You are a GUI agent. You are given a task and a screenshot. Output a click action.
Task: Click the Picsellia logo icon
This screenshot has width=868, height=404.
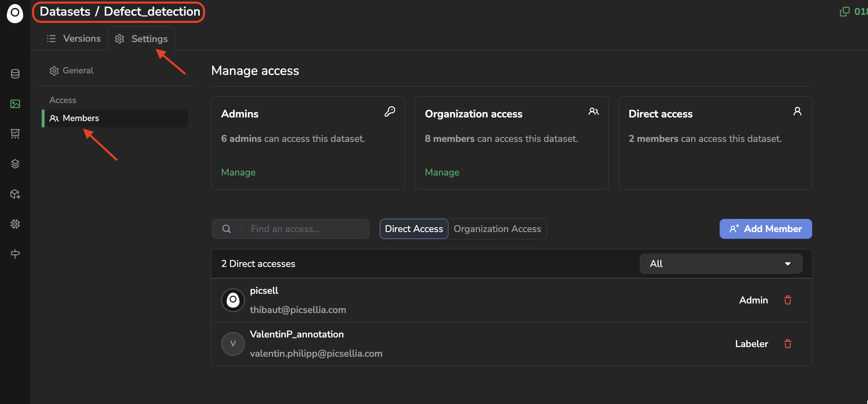click(x=15, y=13)
